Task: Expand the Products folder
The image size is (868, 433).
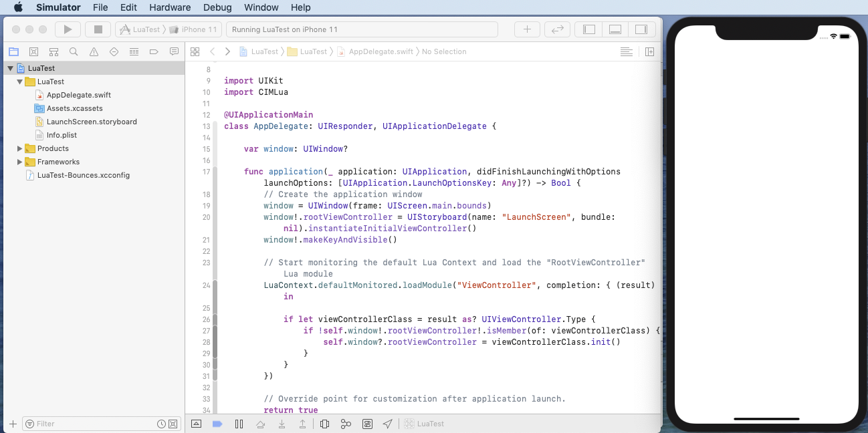Action: pos(19,148)
